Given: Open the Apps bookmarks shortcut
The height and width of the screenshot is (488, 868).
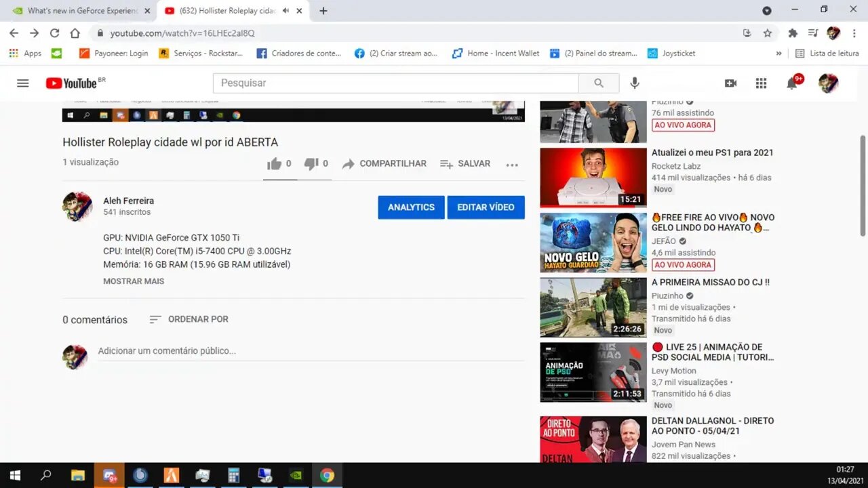Looking at the screenshot, I should point(25,53).
